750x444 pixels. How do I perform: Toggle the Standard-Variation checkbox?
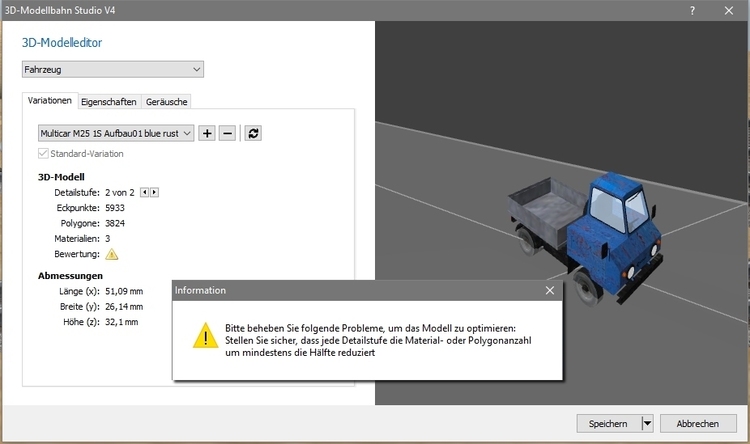tap(43, 154)
